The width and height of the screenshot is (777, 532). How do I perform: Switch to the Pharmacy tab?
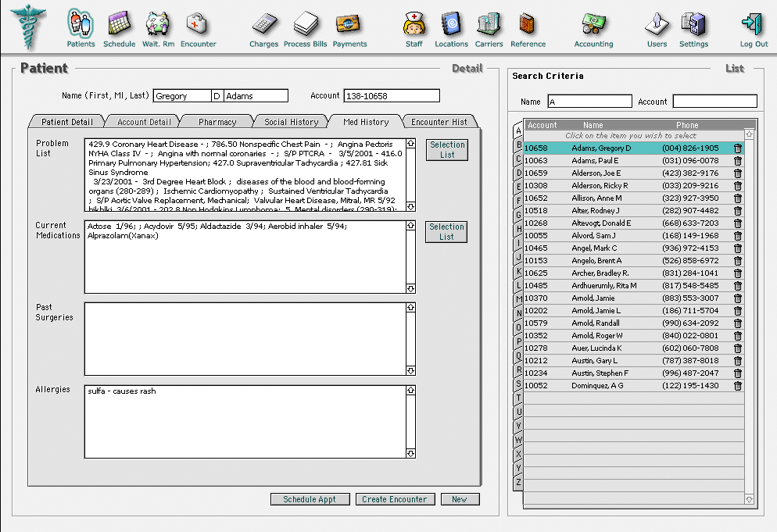217,122
